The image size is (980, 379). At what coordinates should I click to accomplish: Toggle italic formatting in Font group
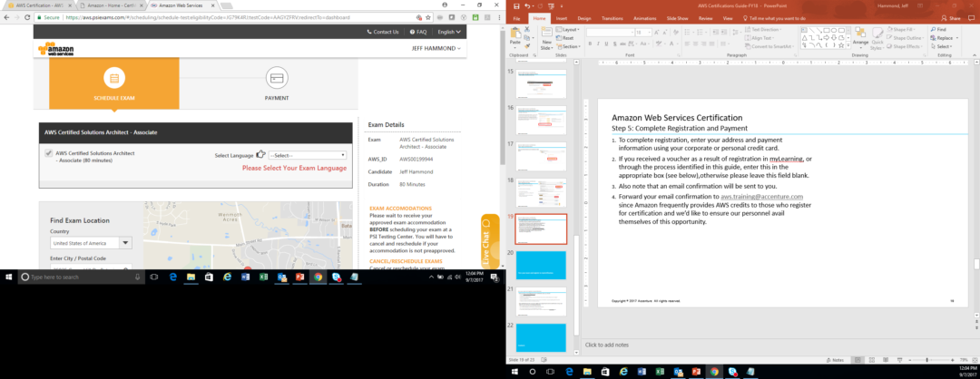coord(599,44)
